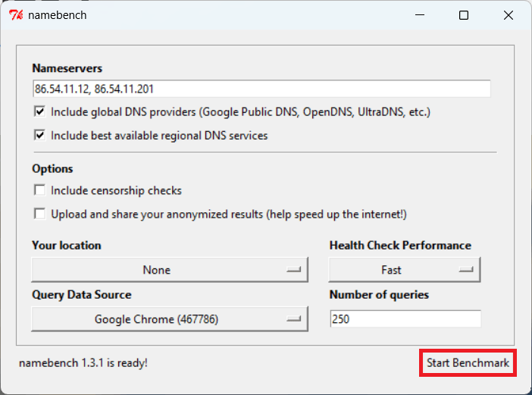532x395 pixels.
Task: Enable Include censorship checks
Action: 39,190
